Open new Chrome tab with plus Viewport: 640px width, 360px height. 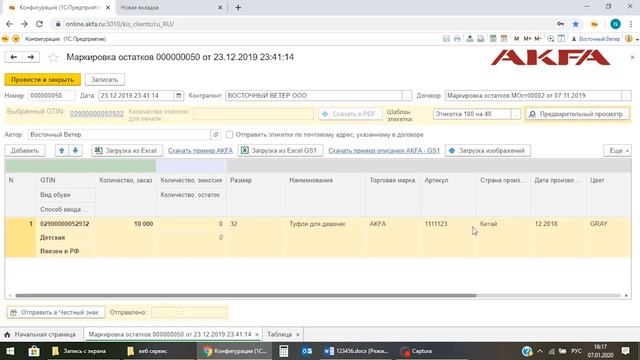pyautogui.click(x=238, y=7)
